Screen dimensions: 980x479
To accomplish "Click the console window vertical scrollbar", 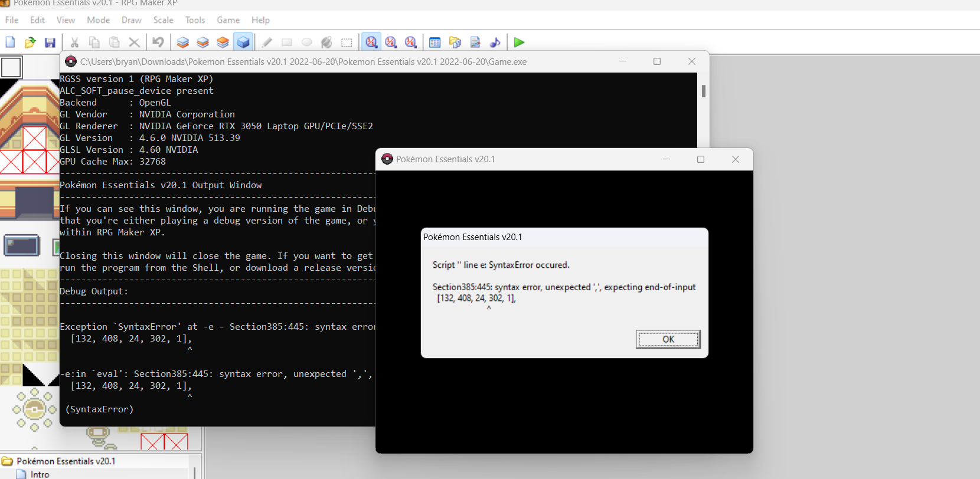I will [x=703, y=91].
